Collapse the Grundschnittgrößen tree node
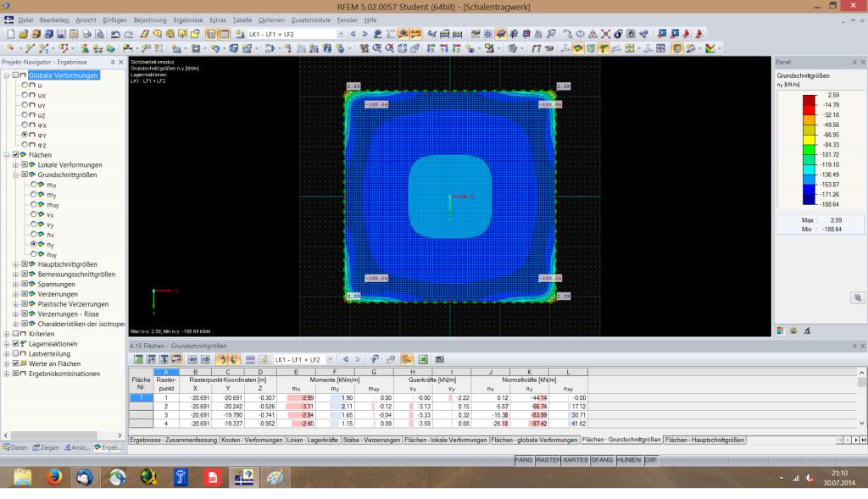Viewport: 868px width, 499px height. [x=15, y=175]
